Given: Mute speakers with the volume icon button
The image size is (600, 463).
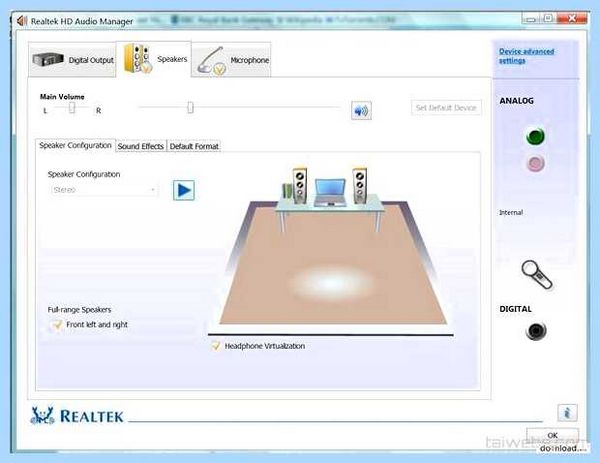Looking at the screenshot, I should point(361,111).
